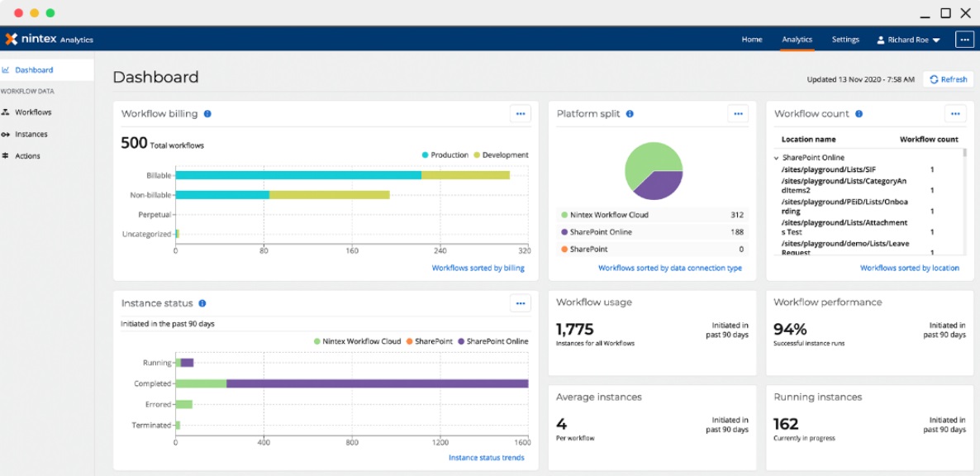Click the Nintex Workflow Cloud row showing 312
Screen dimensions: 980x476
pyautogui.click(x=653, y=215)
